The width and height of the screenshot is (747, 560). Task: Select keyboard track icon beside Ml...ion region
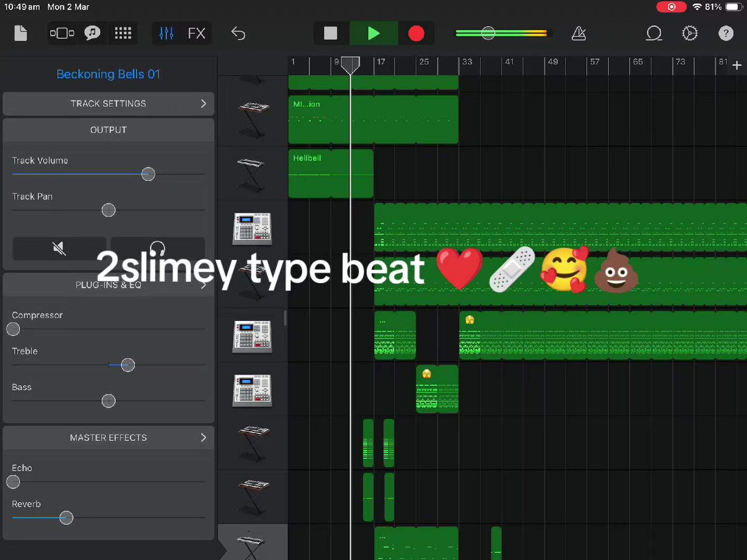coord(253,119)
